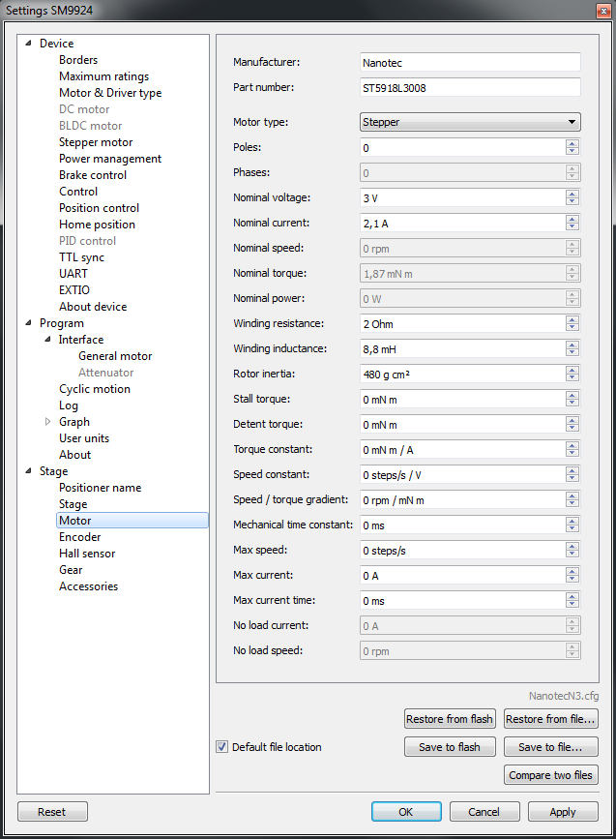This screenshot has width=616, height=840.
Task: Increase the Rotor inertia spinner value
Action: pos(572,370)
